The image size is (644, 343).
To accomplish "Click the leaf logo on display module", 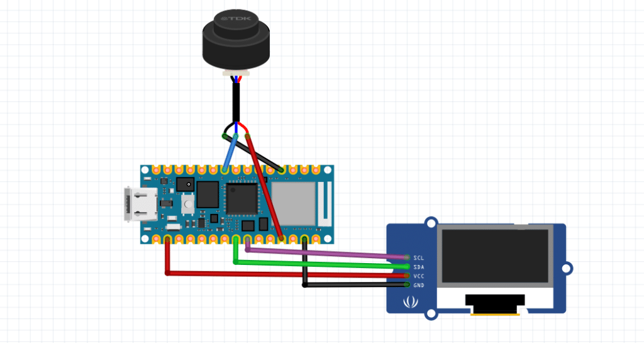I will click(410, 302).
